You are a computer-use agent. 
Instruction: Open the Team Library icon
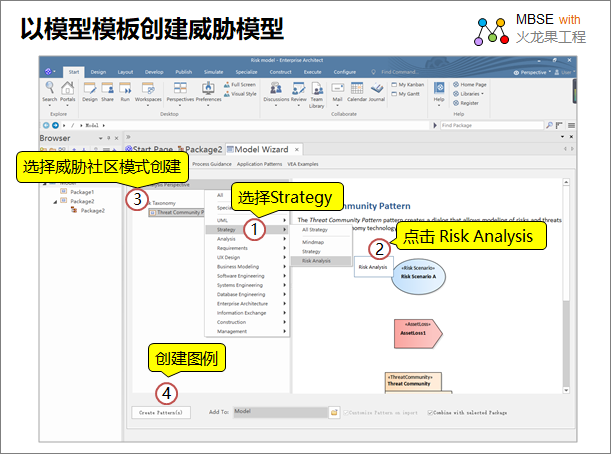point(317,95)
